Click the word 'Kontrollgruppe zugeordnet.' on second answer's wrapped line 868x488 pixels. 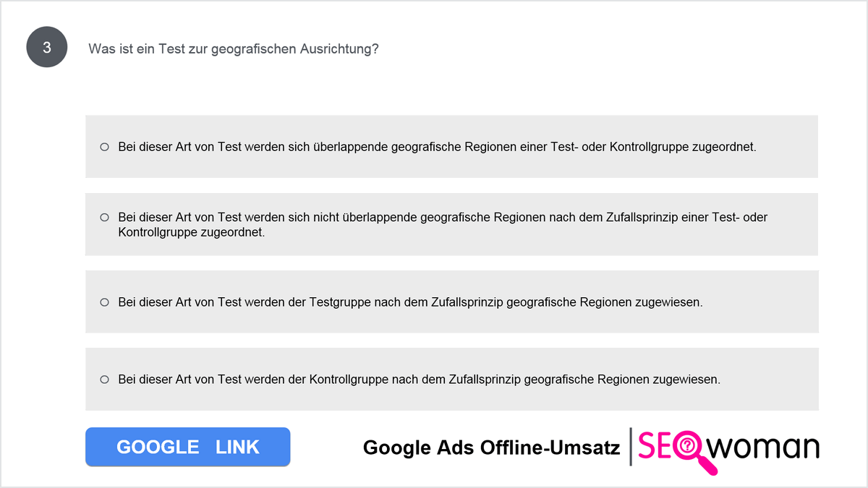click(x=192, y=233)
